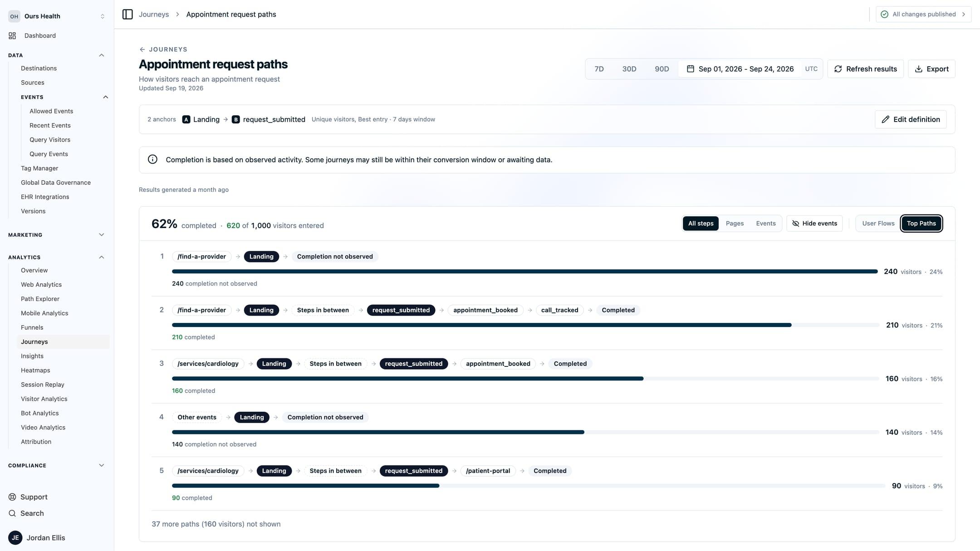Click the /patient-portal chip in path 5

(x=488, y=471)
